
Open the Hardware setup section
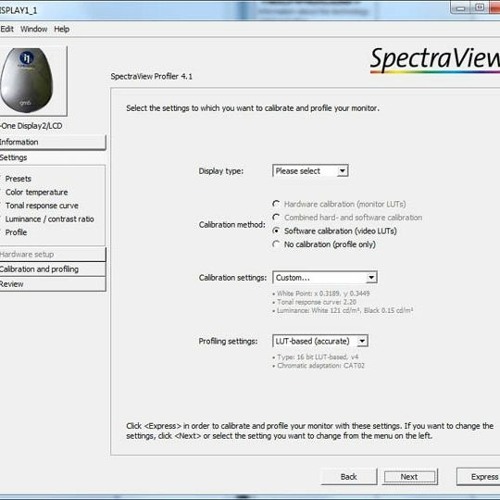coord(53,254)
